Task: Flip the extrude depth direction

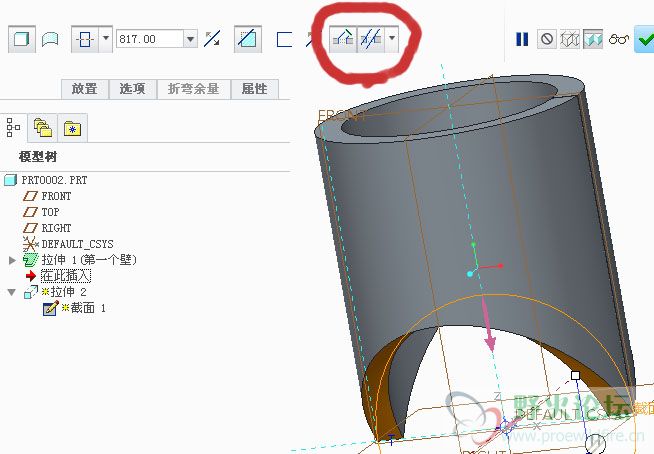Action: 212,39
